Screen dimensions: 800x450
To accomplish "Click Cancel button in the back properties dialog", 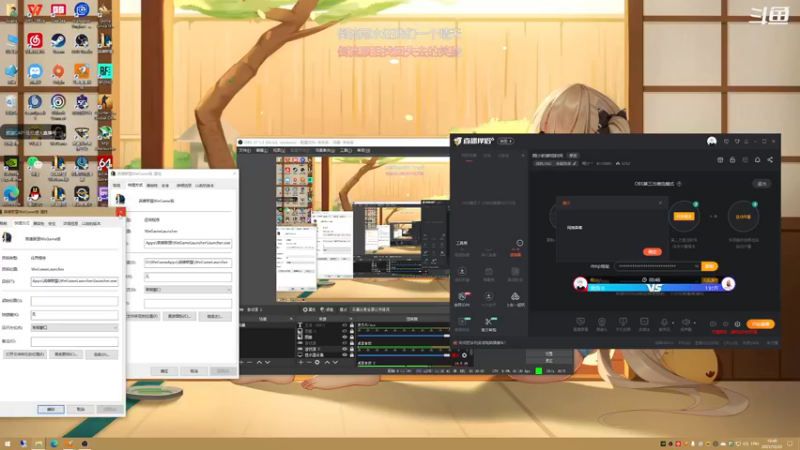I will click(x=194, y=371).
